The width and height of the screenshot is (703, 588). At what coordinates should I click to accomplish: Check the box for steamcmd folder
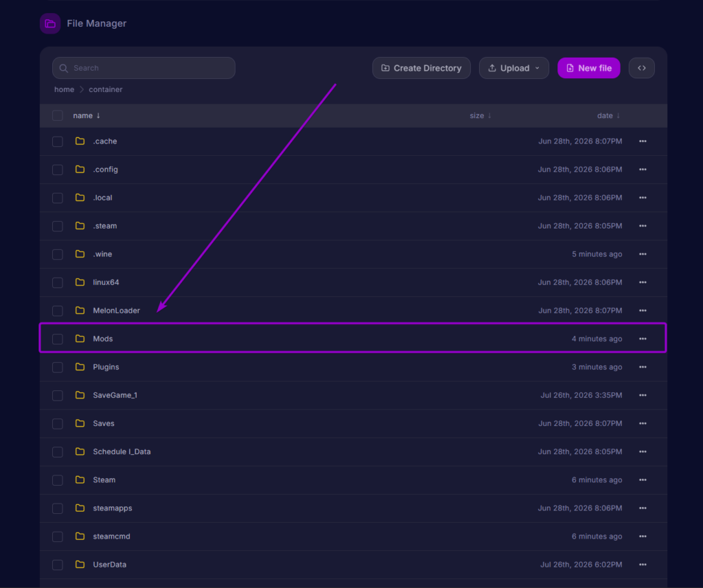click(58, 537)
